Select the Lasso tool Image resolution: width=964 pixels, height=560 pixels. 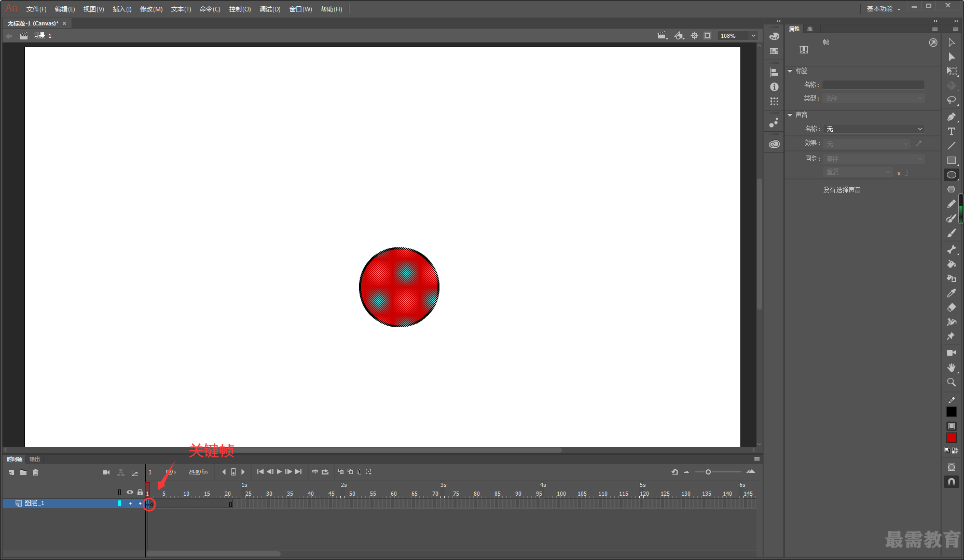tap(952, 100)
